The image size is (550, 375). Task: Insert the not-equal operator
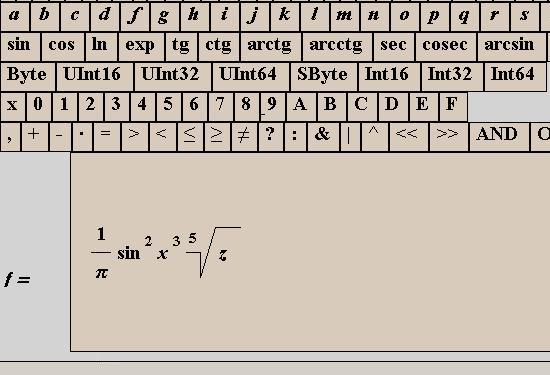244,137
